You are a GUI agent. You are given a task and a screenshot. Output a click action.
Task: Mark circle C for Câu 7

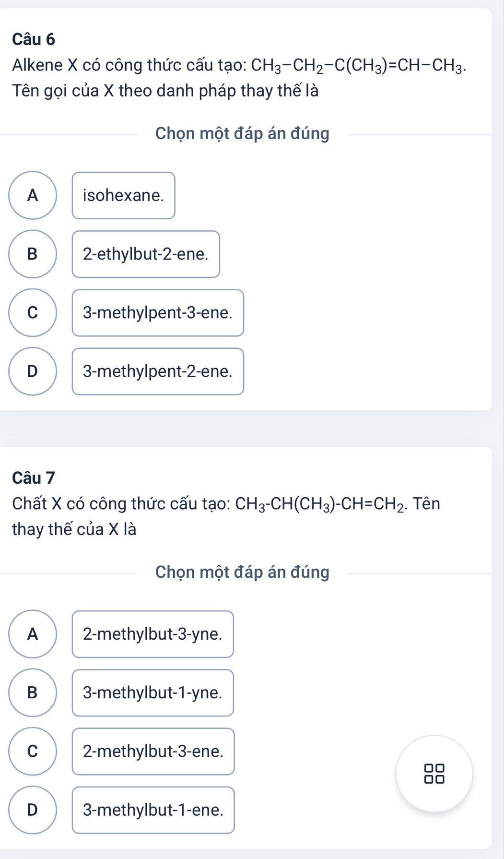(x=32, y=751)
